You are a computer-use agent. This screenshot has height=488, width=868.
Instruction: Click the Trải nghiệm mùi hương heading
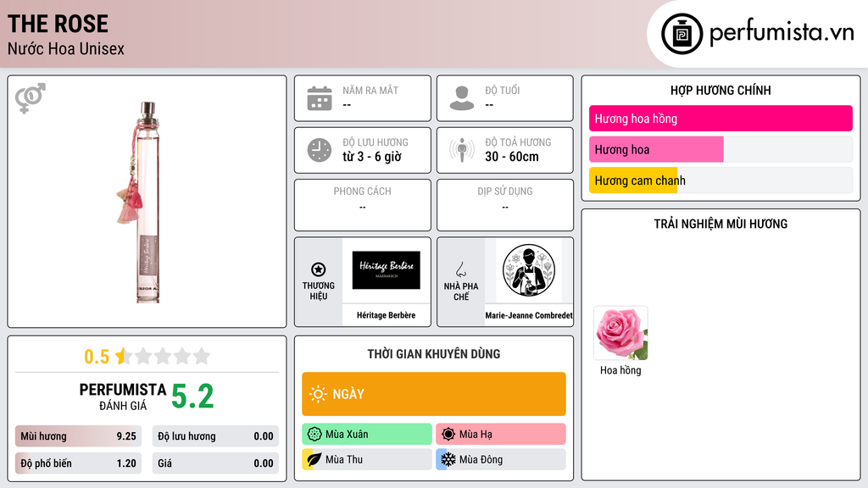721,224
